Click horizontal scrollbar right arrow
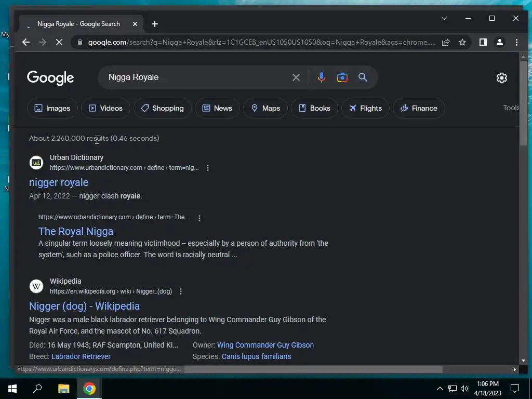The height and width of the screenshot is (399, 532). [x=515, y=369]
